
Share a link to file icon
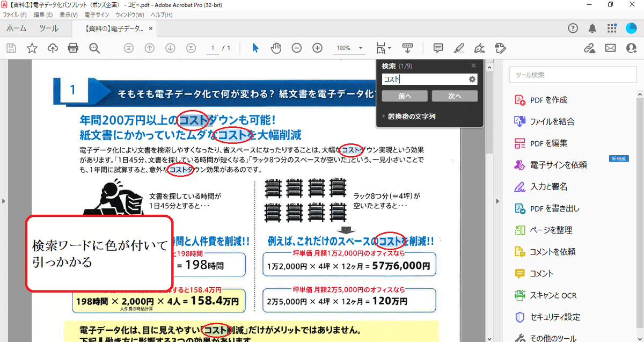(x=589, y=48)
